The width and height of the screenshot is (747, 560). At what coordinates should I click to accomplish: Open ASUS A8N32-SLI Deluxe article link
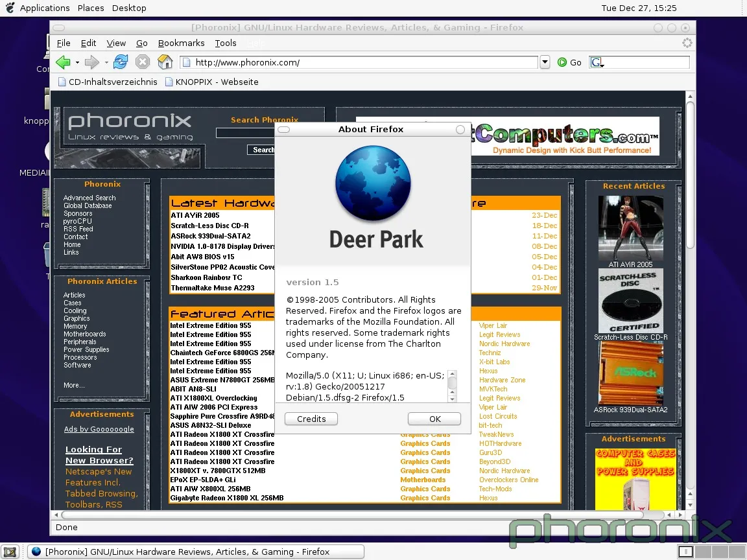tap(211, 425)
